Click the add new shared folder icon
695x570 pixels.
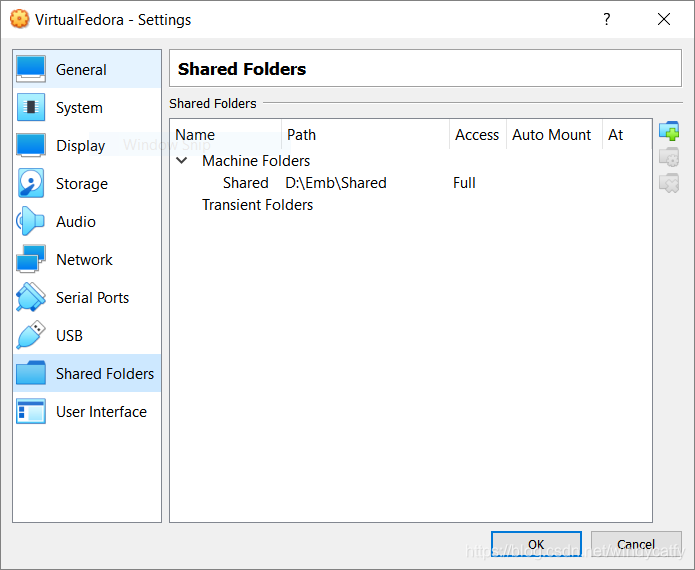[669, 131]
